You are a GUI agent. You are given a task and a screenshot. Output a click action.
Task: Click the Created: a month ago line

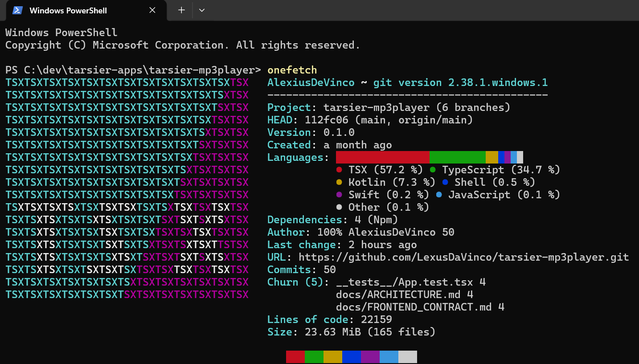330,145
